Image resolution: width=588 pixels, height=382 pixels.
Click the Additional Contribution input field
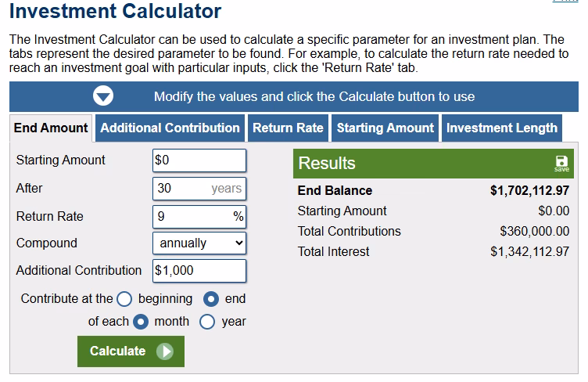pyautogui.click(x=199, y=271)
